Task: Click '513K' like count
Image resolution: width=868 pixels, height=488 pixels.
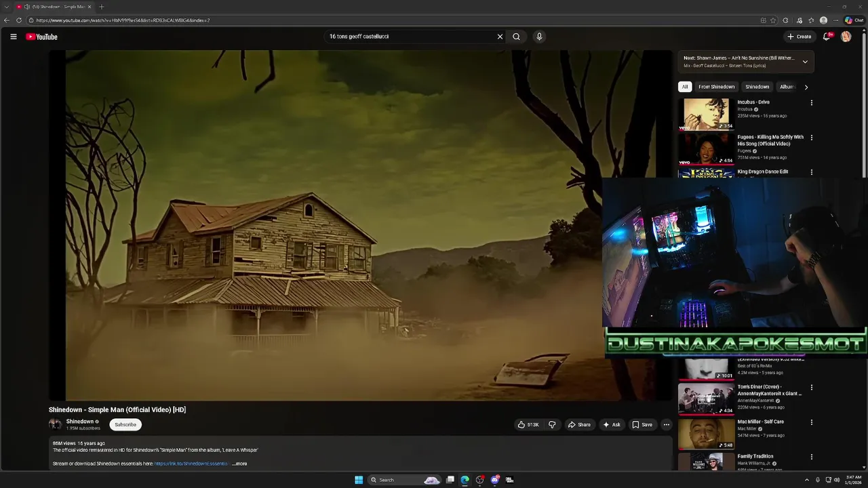Action: [x=533, y=425]
